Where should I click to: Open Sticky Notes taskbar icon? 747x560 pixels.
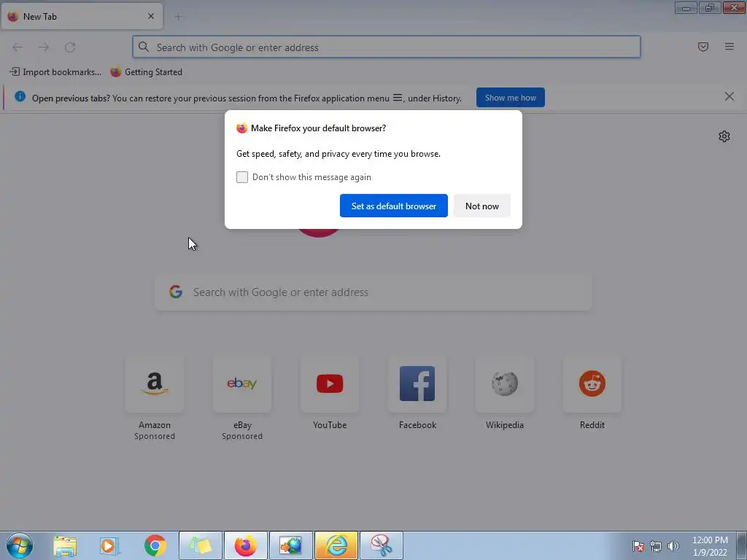(x=200, y=545)
